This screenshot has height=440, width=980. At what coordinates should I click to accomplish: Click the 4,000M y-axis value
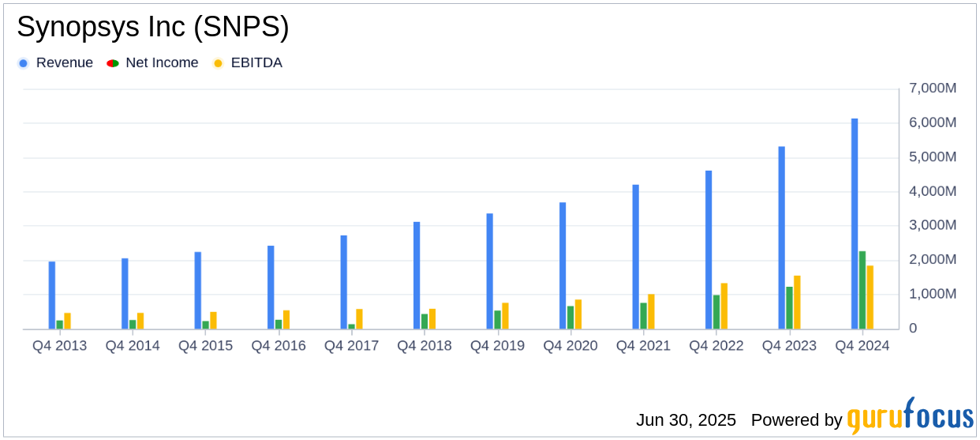pyautogui.click(x=933, y=191)
